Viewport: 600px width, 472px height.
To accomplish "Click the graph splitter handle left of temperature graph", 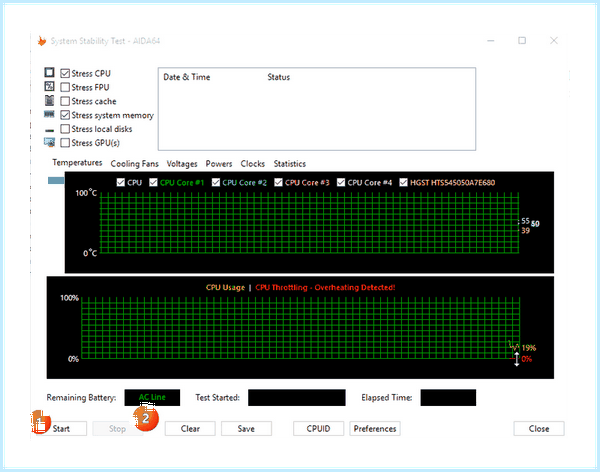I will pos(56,180).
